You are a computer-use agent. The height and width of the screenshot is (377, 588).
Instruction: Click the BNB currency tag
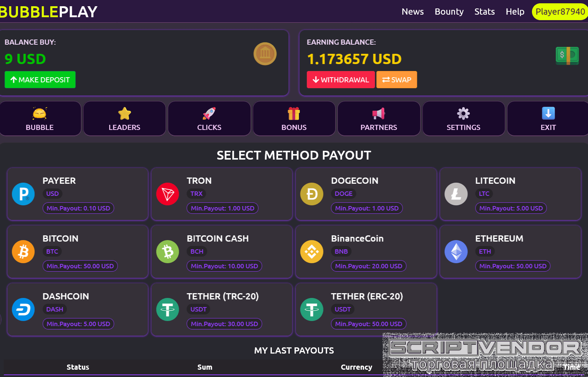coord(341,251)
